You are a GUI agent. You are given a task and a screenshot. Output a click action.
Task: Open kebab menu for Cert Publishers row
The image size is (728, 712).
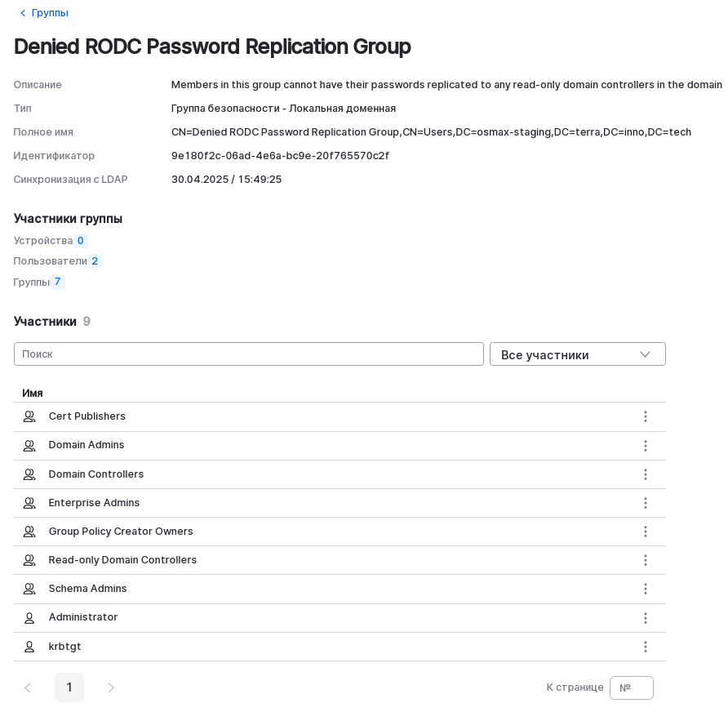(645, 416)
